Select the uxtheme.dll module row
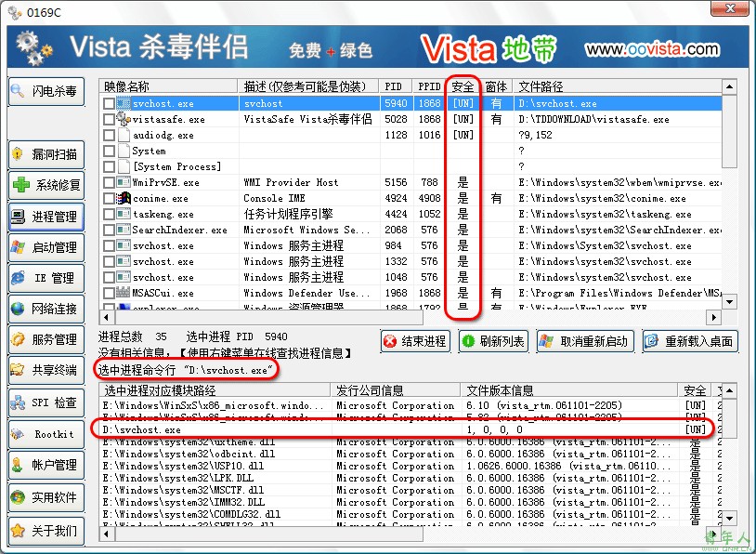This screenshot has width=756, height=554. point(411,442)
